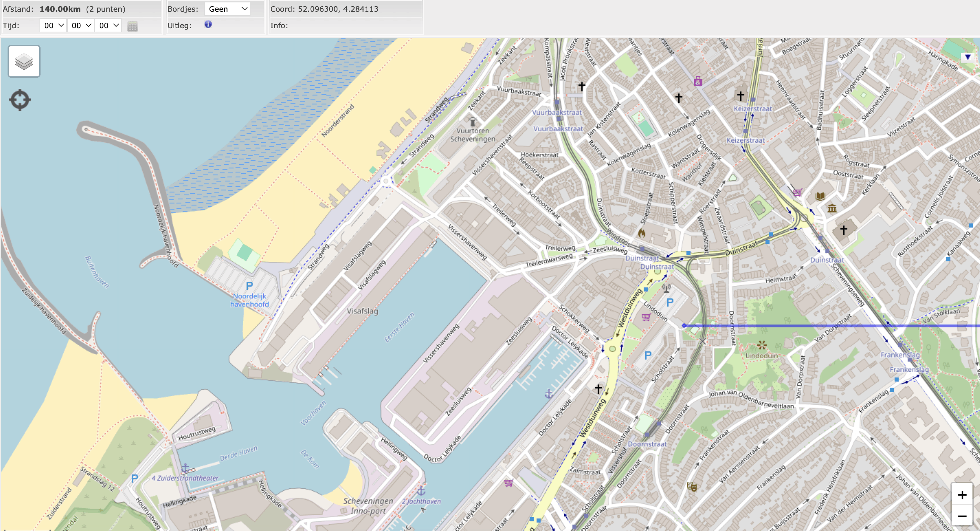Viewport: 980px width, 531px height.
Task: Click the Scheveningen Inno-port label
Action: tap(368, 506)
